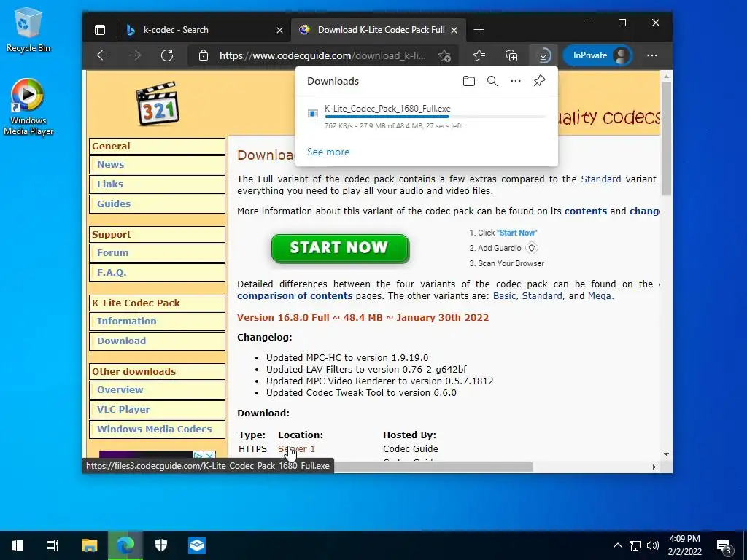Click the Edge icon in taskbar
Viewport: 747px width, 560px height.
[125, 545]
